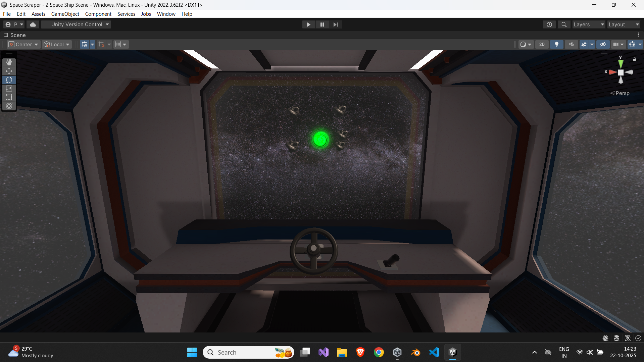The height and width of the screenshot is (362, 644).
Task: Select the Rotate tool
Action: (9, 80)
